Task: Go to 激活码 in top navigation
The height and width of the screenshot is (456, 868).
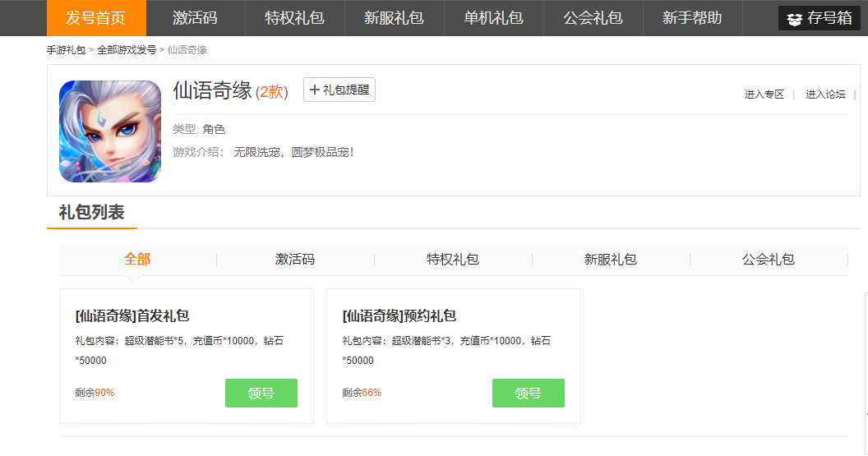Action: pyautogui.click(x=196, y=18)
